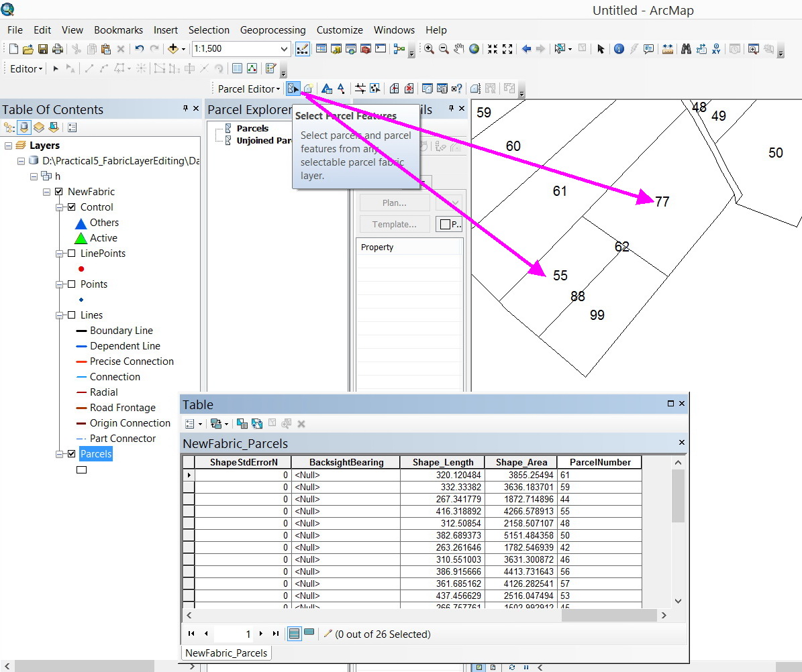Open the Geoprocessing menu

[x=272, y=30]
